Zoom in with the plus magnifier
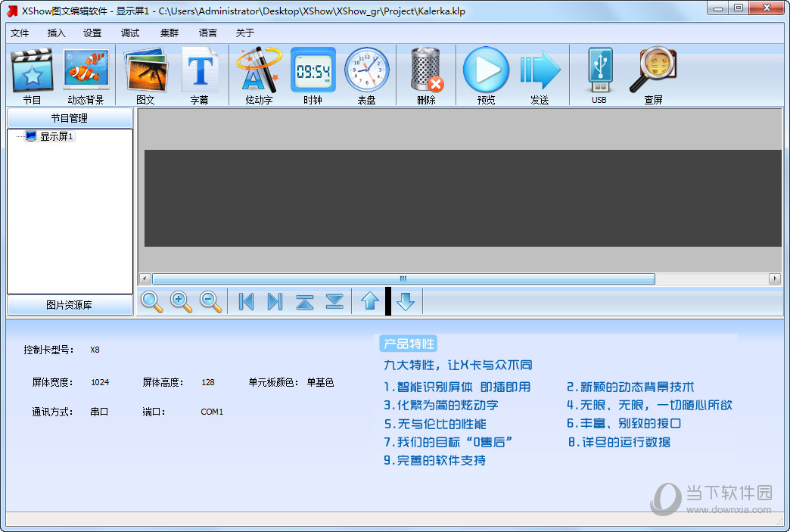The width and height of the screenshot is (790, 532). tap(181, 301)
